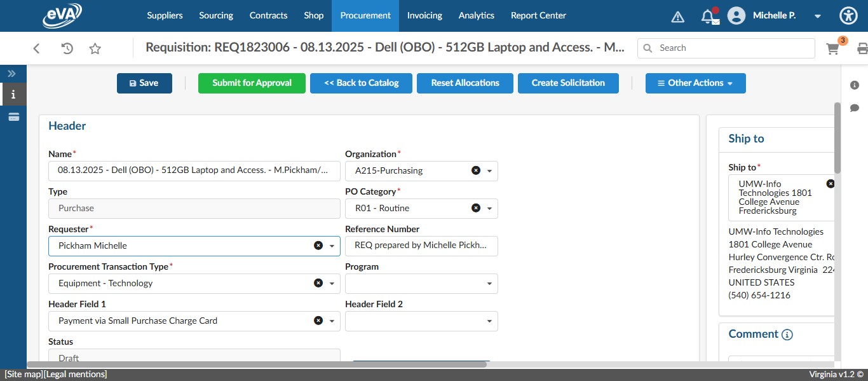The image size is (868, 381).
Task: Clear the Requester field value
Action: (x=318, y=246)
